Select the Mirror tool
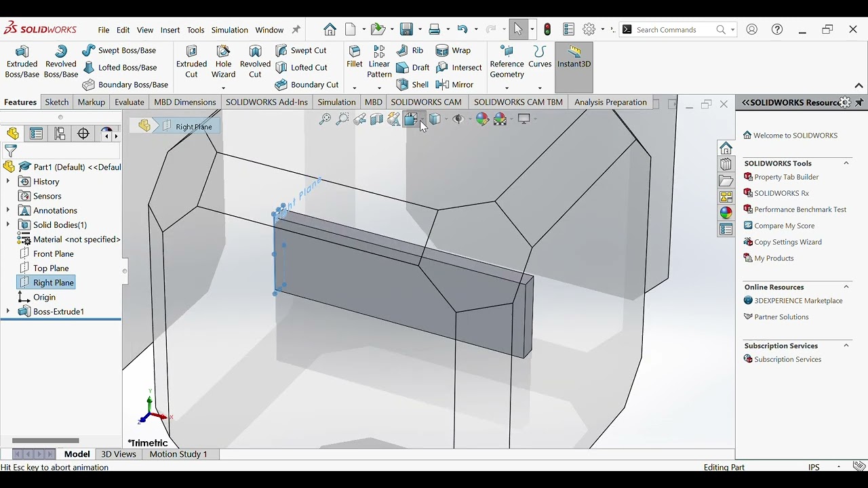The width and height of the screenshot is (868, 488). [454, 85]
